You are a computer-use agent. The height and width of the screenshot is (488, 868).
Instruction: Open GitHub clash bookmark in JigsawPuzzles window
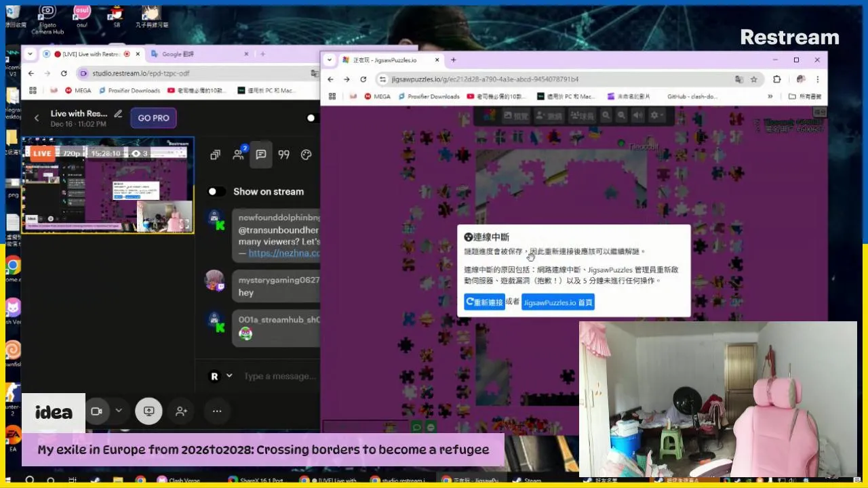tap(692, 96)
